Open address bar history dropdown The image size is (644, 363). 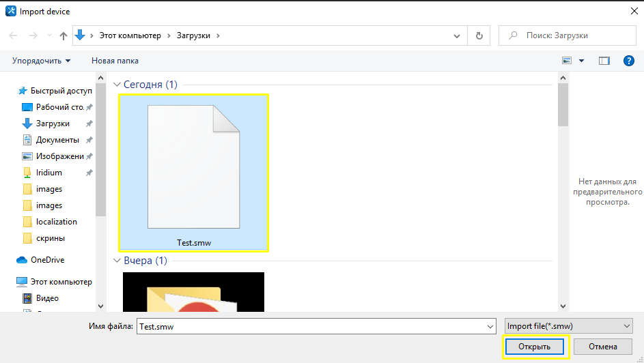pyautogui.click(x=457, y=35)
